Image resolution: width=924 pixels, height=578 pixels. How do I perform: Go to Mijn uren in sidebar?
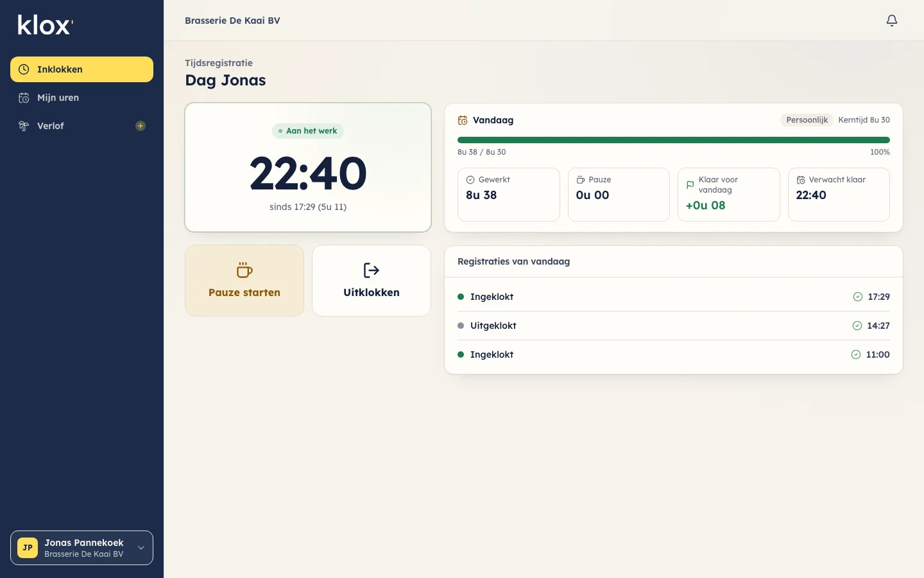point(81,98)
